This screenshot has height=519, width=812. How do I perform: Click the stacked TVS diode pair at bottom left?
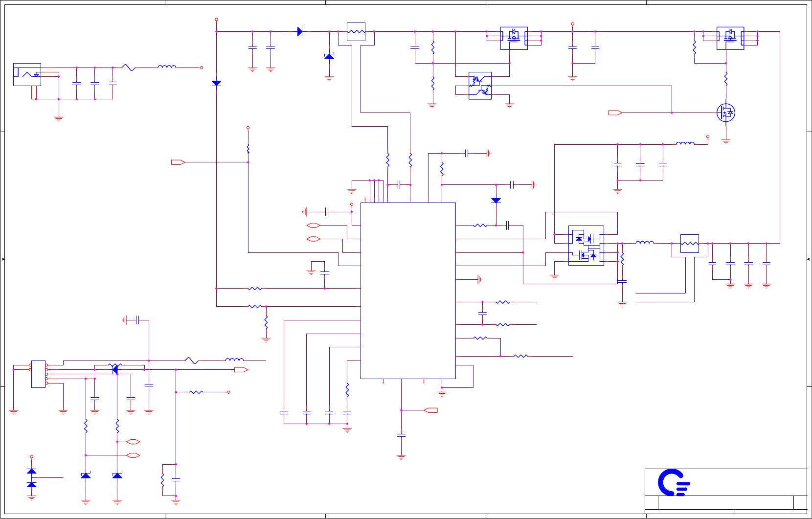click(32, 478)
